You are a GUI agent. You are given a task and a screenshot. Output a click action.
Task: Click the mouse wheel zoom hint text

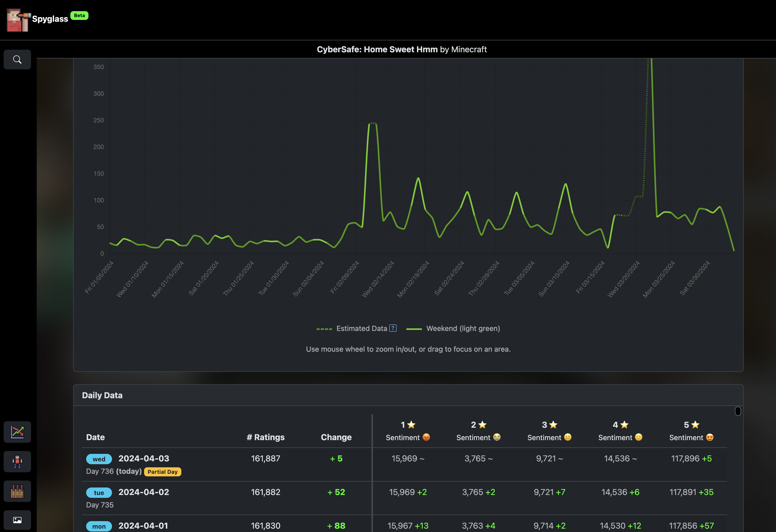408,349
